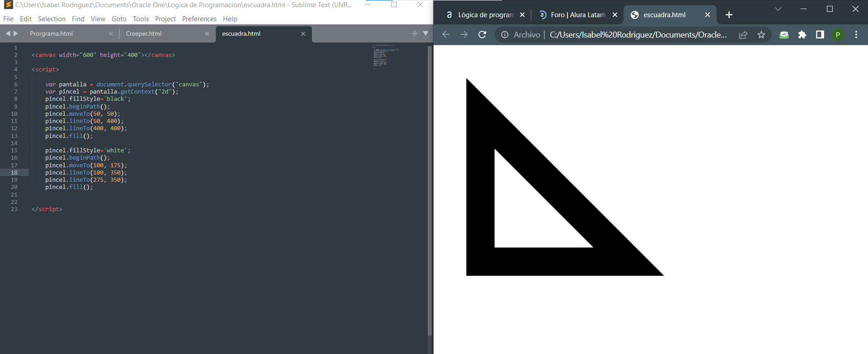Image resolution: width=868 pixels, height=354 pixels.
Task: Click the fillStyle='white' line
Action: (88, 151)
